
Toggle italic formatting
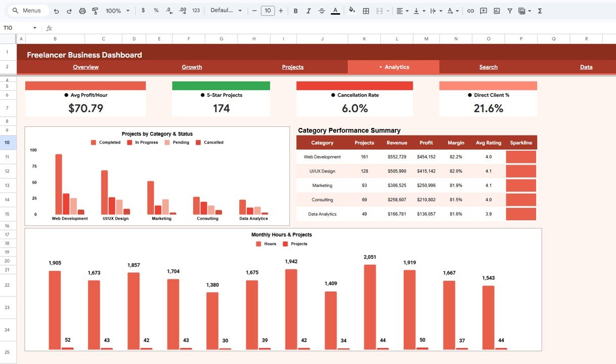pyautogui.click(x=309, y=10)
